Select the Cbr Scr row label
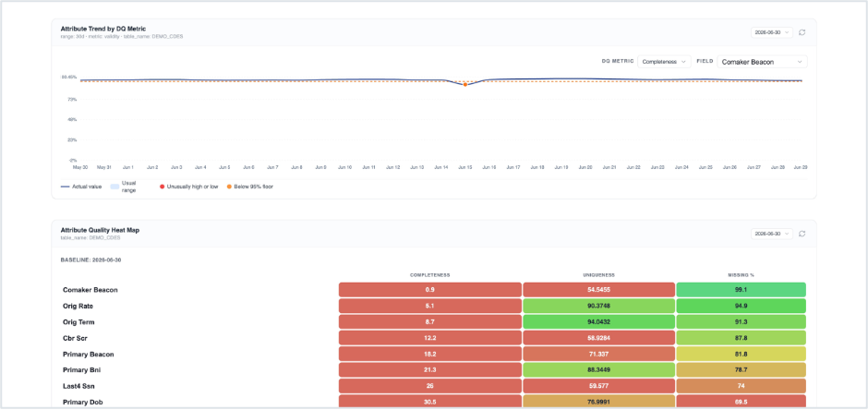 point(74,338)
